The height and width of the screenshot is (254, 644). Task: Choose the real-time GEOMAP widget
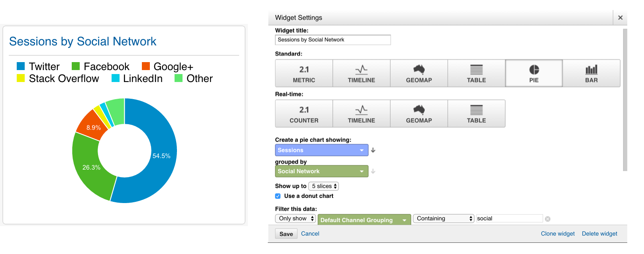tap(419, 113)
